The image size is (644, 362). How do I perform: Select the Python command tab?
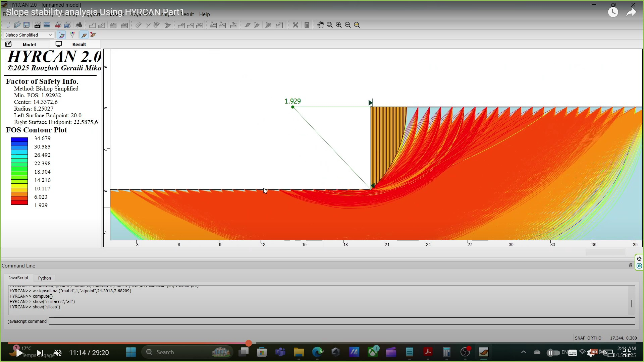pos(45,278)
